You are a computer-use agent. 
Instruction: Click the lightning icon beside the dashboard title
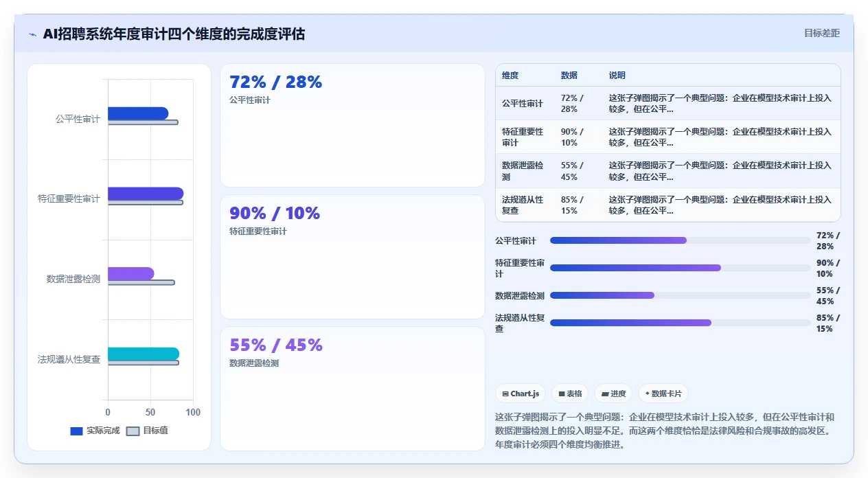tap(33, 34)
